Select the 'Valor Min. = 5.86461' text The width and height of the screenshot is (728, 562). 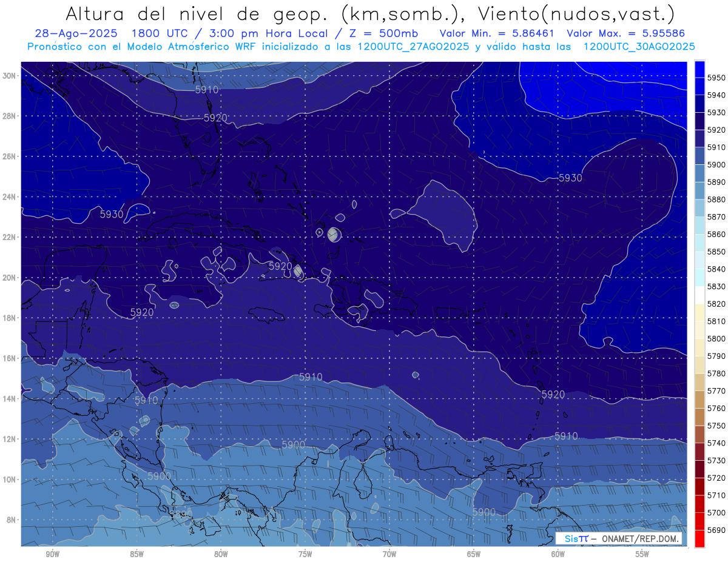pyautogui.click(x=498, y=34)
